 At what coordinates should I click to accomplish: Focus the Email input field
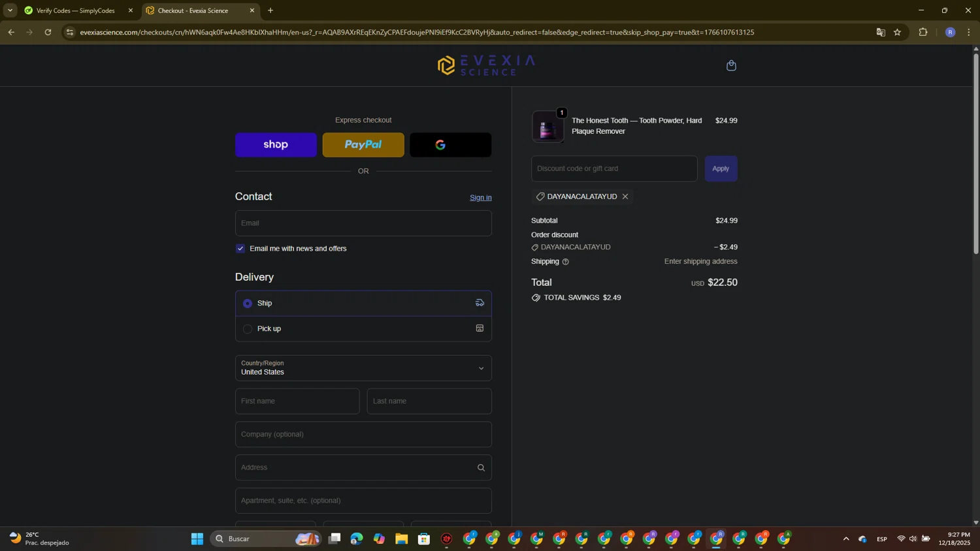[x=363, y=223]
